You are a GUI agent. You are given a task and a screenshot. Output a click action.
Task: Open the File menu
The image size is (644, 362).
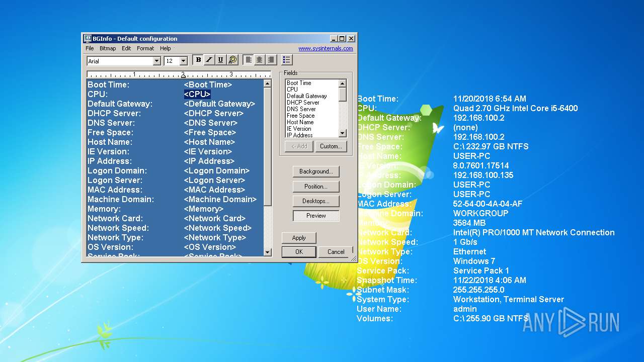coord(90,48)
